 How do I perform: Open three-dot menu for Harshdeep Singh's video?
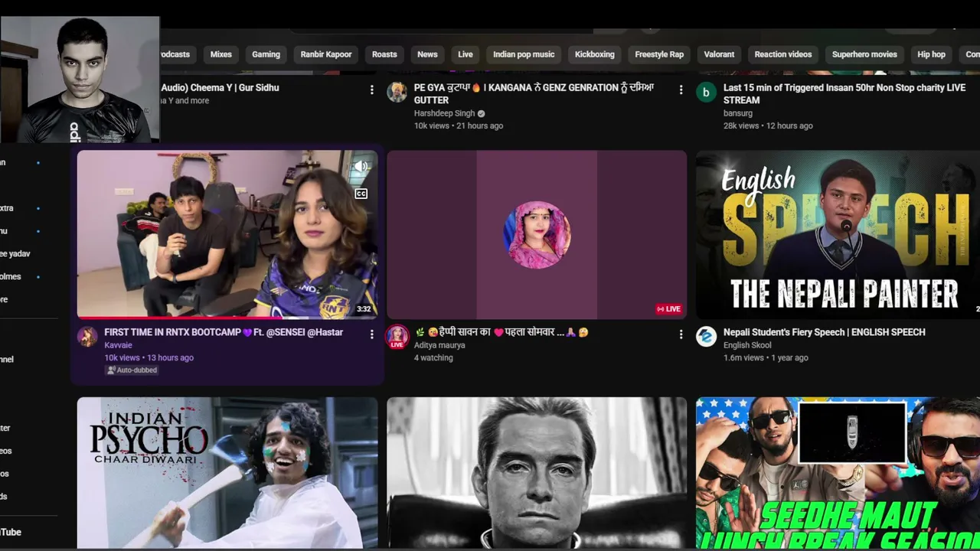[681, 90]
